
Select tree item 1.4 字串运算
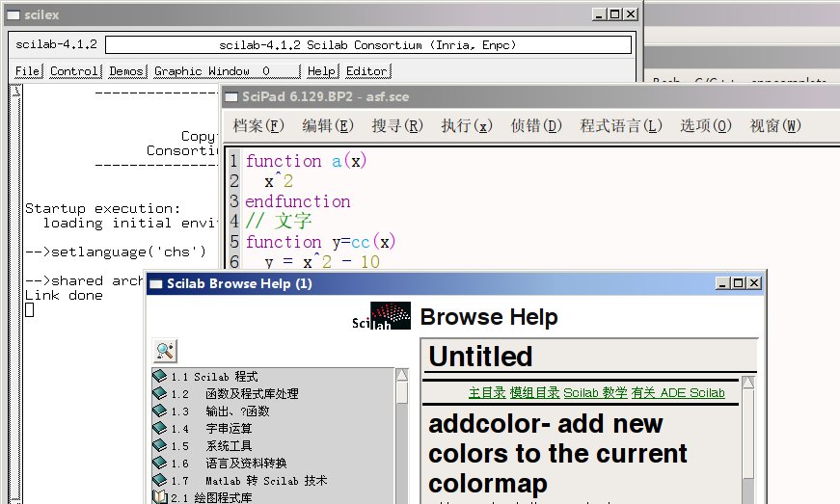click(x=211, y=429)
